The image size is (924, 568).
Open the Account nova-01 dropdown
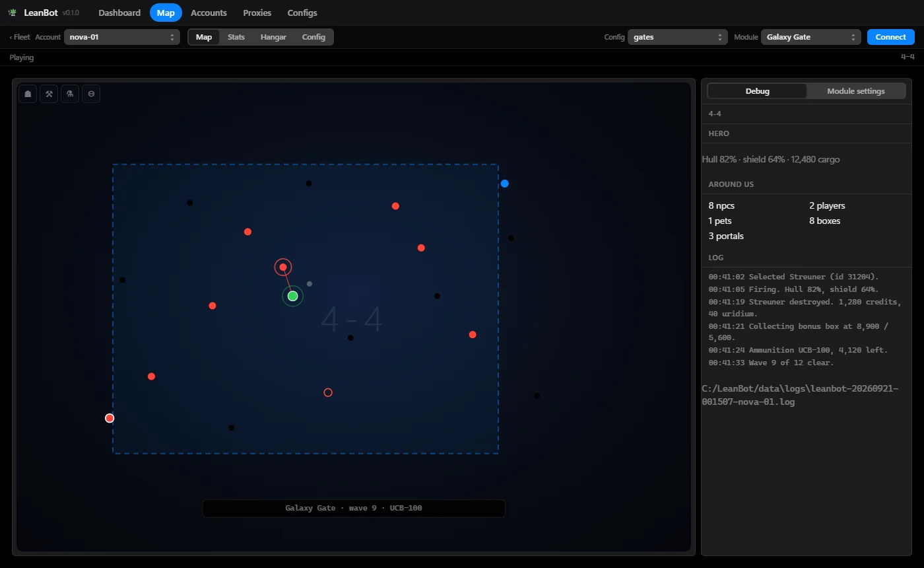(122, 37)
